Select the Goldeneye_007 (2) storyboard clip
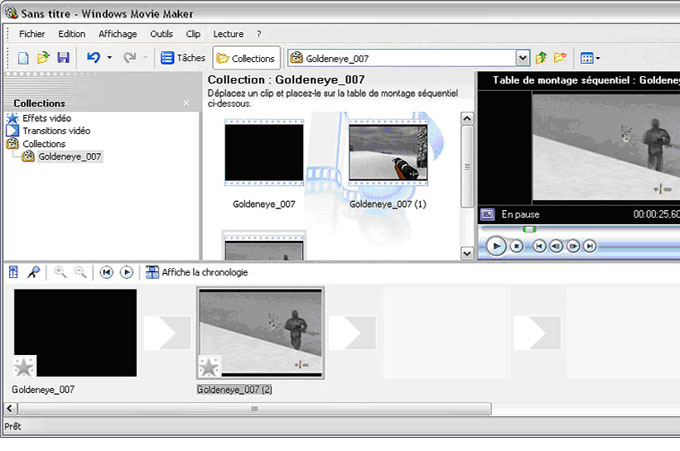Screen dimensions: 680x451 click(x=260, y=333)
